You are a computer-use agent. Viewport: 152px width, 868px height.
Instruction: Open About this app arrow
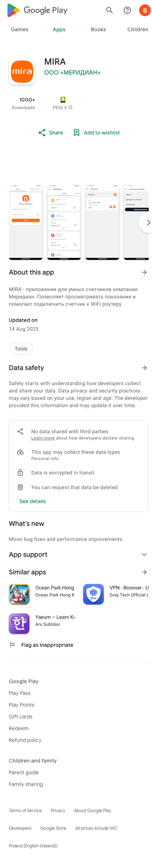coord(144,272)
